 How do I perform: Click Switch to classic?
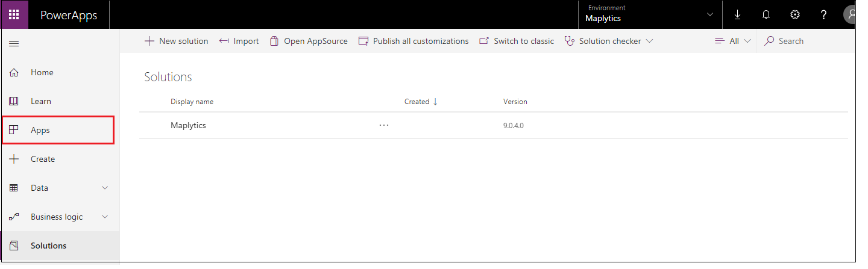click(516, 41)
